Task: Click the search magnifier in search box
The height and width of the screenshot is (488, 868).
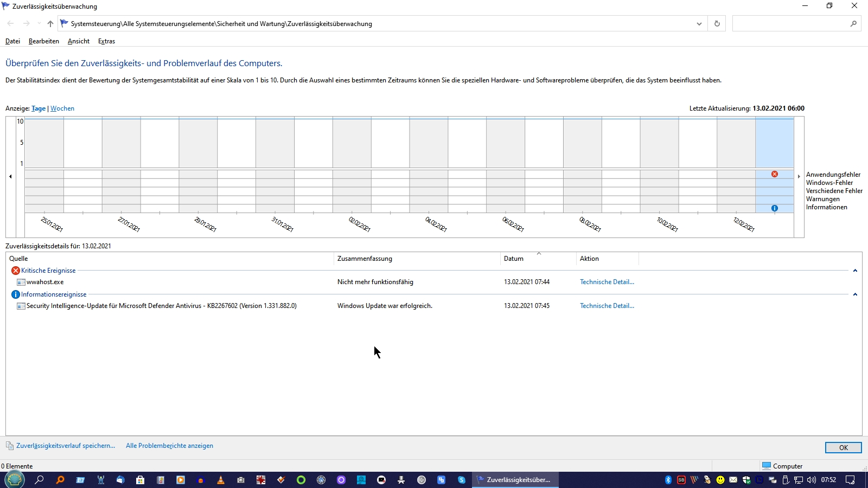Action: click(x=853, y=24)
